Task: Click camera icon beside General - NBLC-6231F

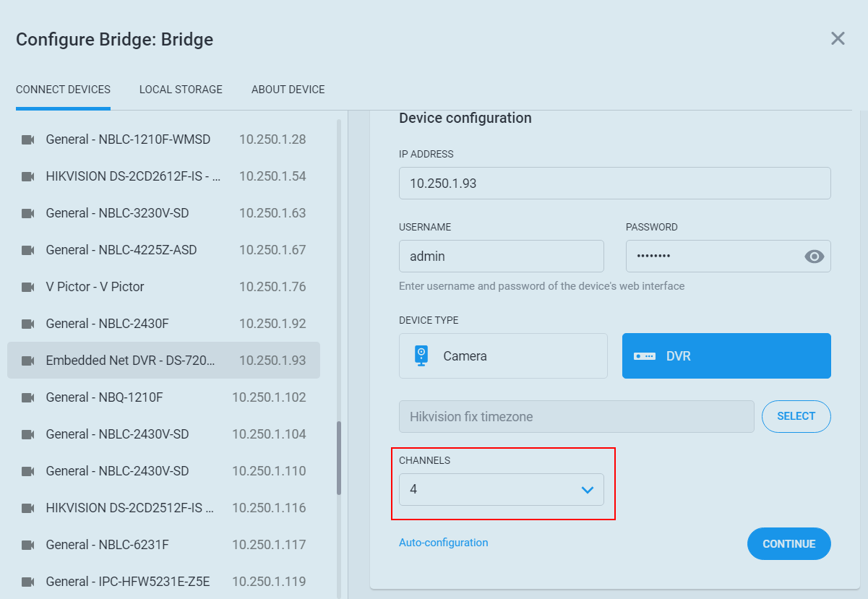Action: 28,545
